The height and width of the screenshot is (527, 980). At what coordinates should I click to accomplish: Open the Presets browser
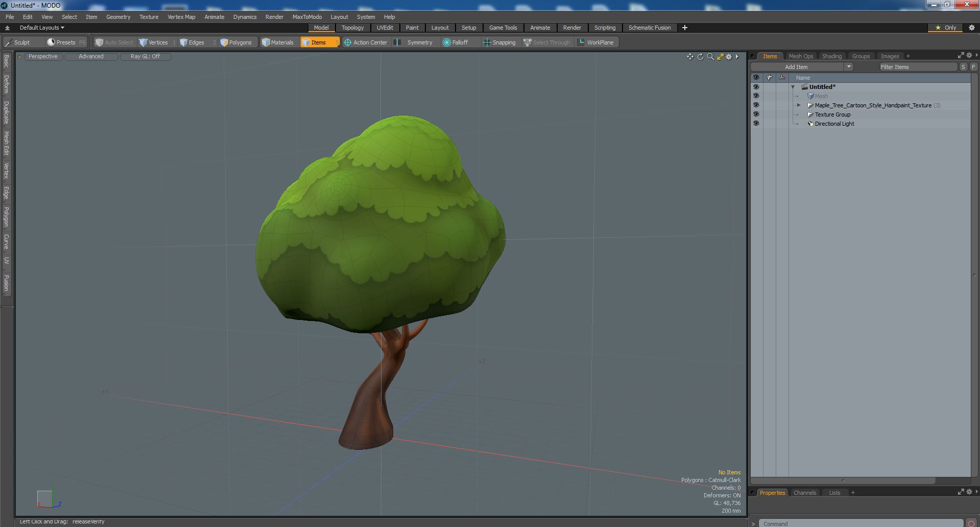[x=66, y=42]
